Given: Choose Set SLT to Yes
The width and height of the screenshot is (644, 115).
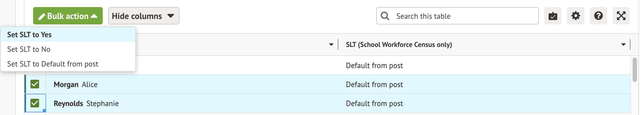Looking at the screenshot, I should click(29, 35).
